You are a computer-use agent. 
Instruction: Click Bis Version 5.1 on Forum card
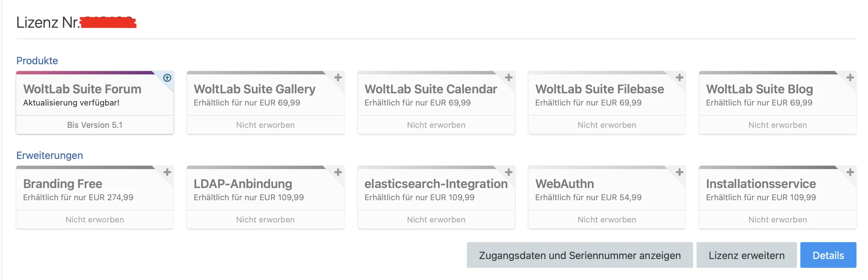tap(95, 125)
